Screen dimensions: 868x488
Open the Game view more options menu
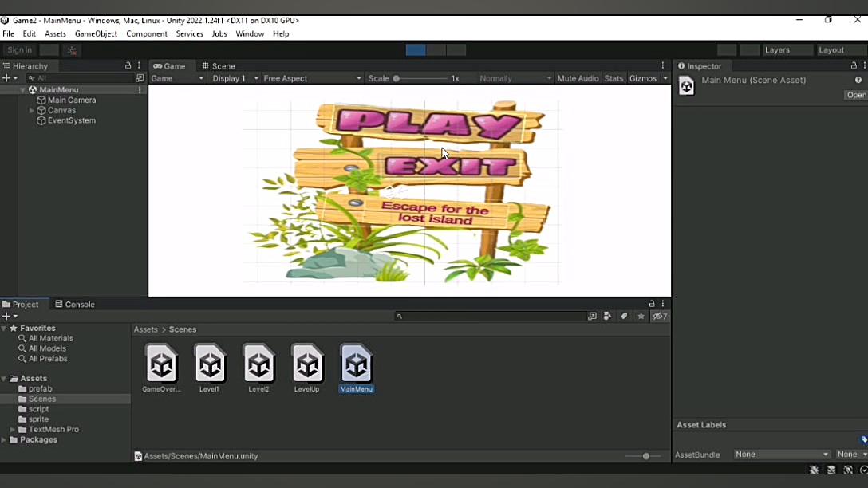click(x=663, y=65)
